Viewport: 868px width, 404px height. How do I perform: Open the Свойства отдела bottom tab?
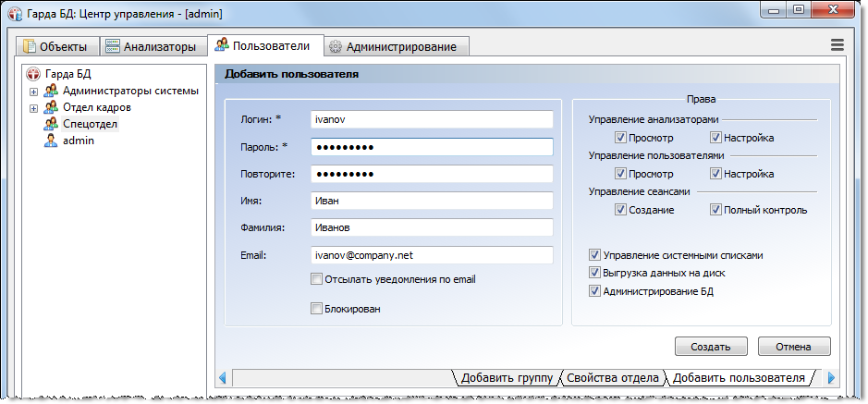[x=613, y=378]
